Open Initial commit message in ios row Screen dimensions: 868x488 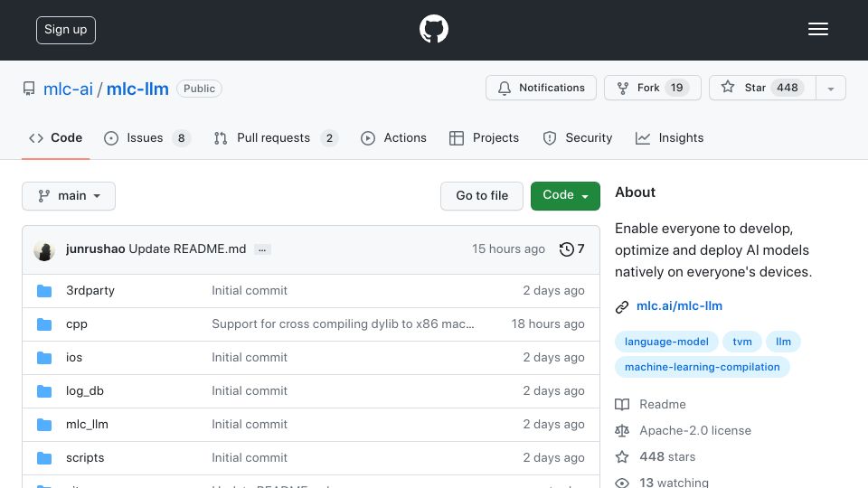coord(250,358)
